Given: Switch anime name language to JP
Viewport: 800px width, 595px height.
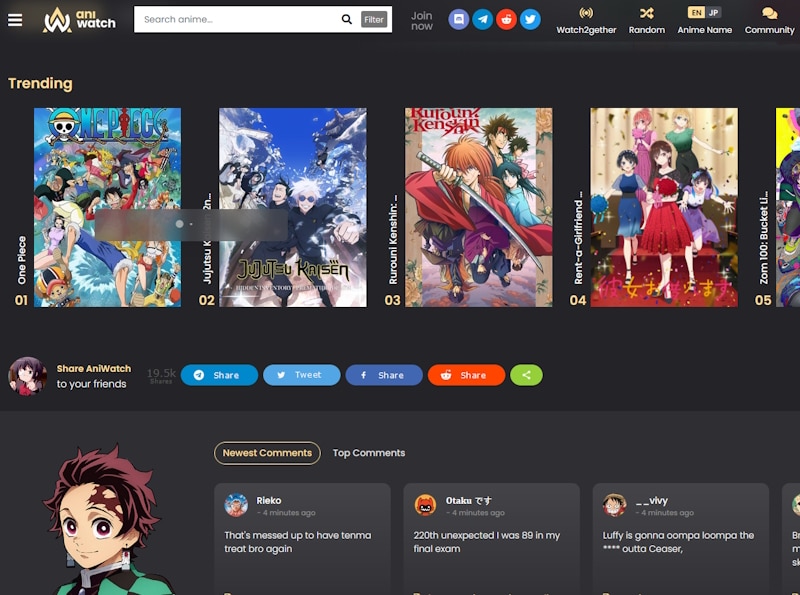Looking at the screenshot, I should (x=714, y=13).
